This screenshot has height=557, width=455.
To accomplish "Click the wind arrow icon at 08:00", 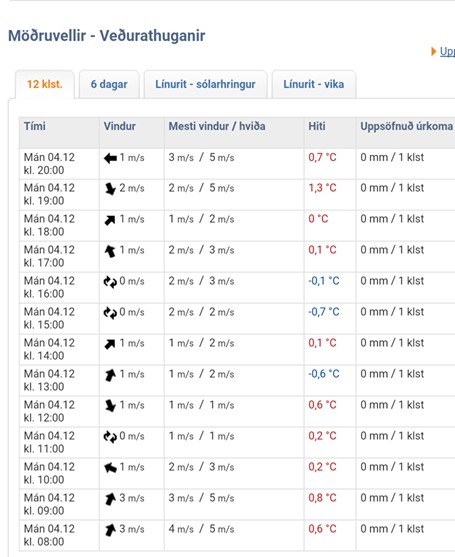I will click(110, 530).
